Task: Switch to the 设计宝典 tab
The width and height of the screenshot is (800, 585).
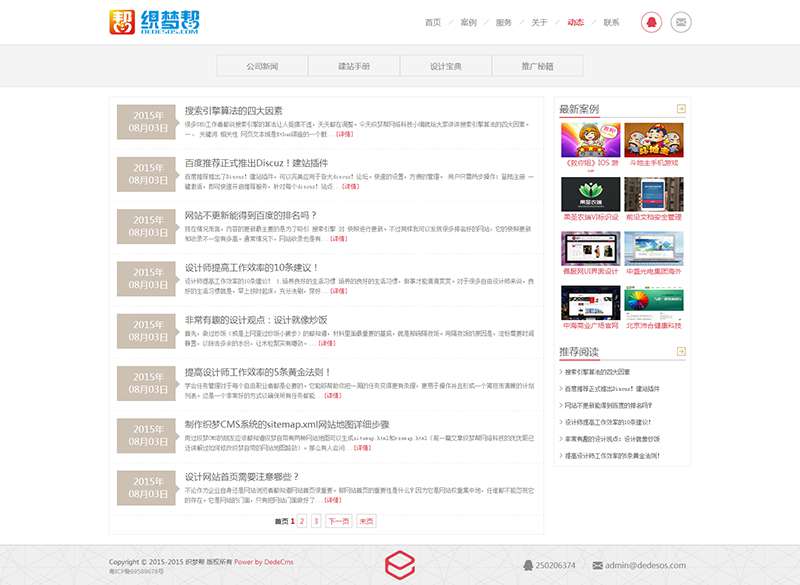Action: [x=446, y=66]
